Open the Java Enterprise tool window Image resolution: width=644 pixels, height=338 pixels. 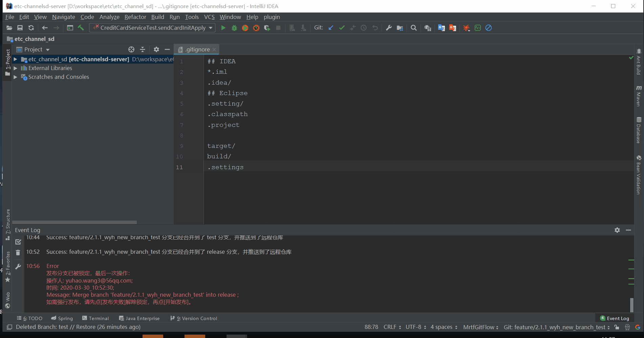[x=139, y=318]
